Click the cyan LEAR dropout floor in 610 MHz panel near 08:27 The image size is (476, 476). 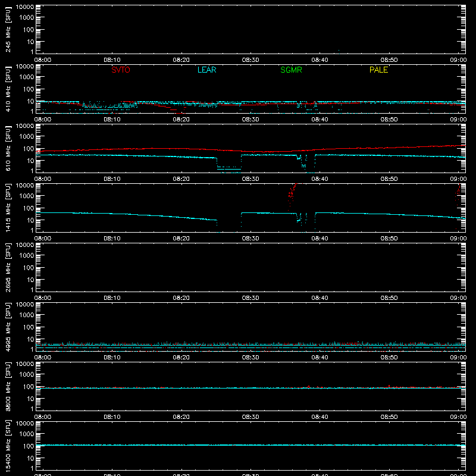229,169
